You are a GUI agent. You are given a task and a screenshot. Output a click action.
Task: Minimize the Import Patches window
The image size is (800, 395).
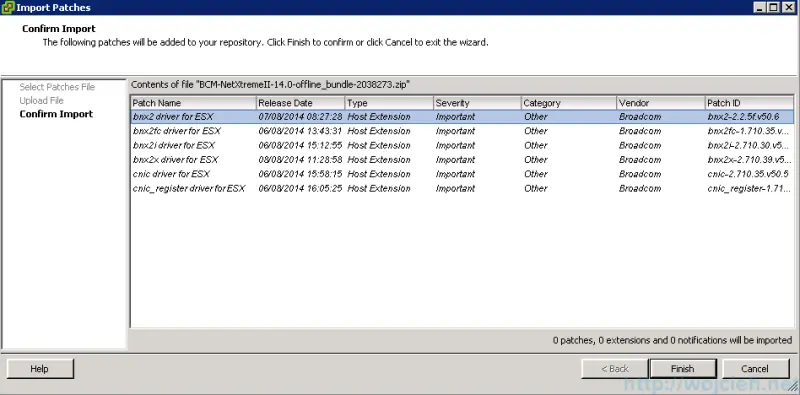(761, 7)
